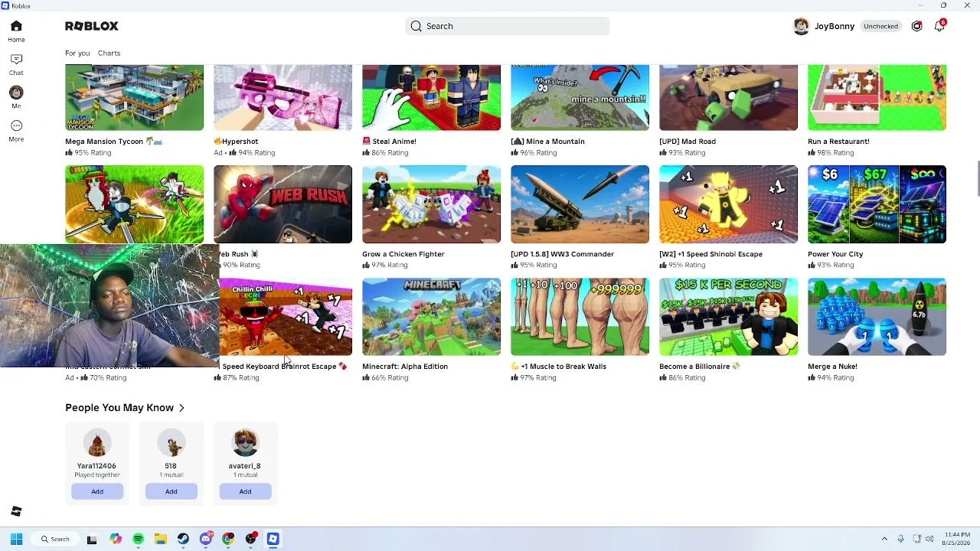Open the JoyBonny username link
980x551 pixels.
[835, 26]
